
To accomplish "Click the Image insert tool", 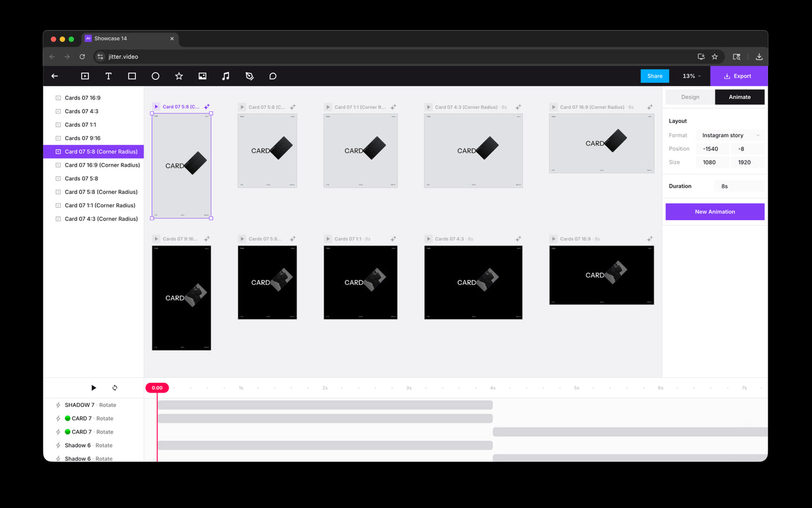I will [202, 76].
